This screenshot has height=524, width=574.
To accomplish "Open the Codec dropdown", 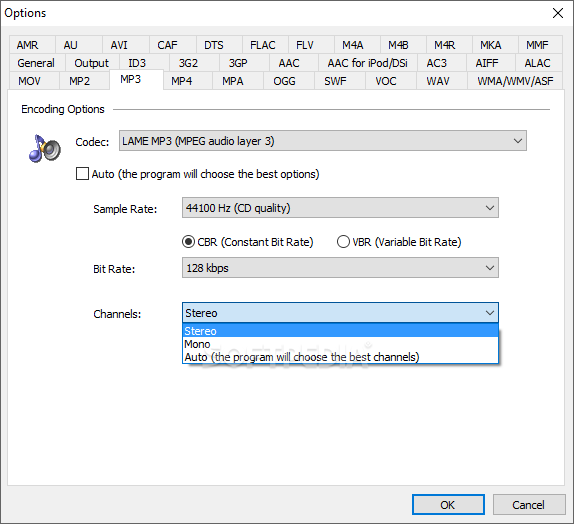I will coord(323,141).
